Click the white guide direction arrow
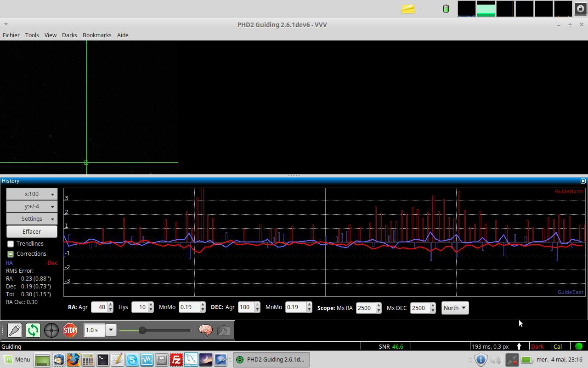 [x=519, y=346]
